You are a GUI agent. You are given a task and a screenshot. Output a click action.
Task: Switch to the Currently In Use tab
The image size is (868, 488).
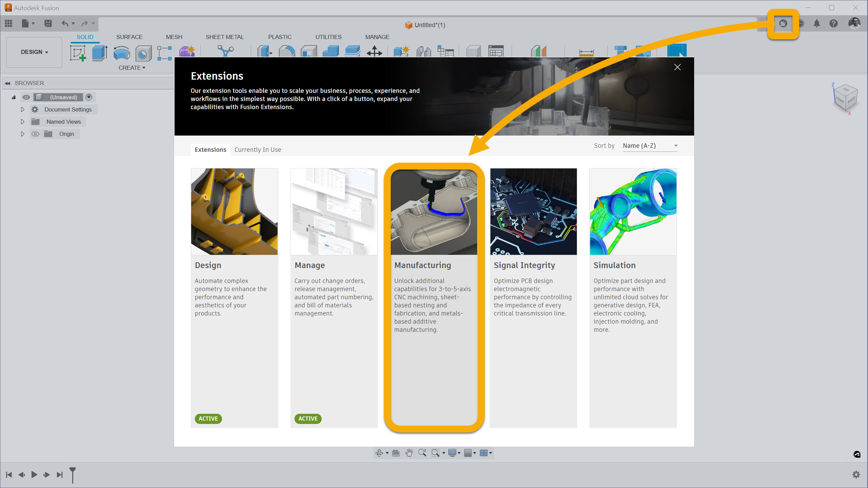click(258, 149)
